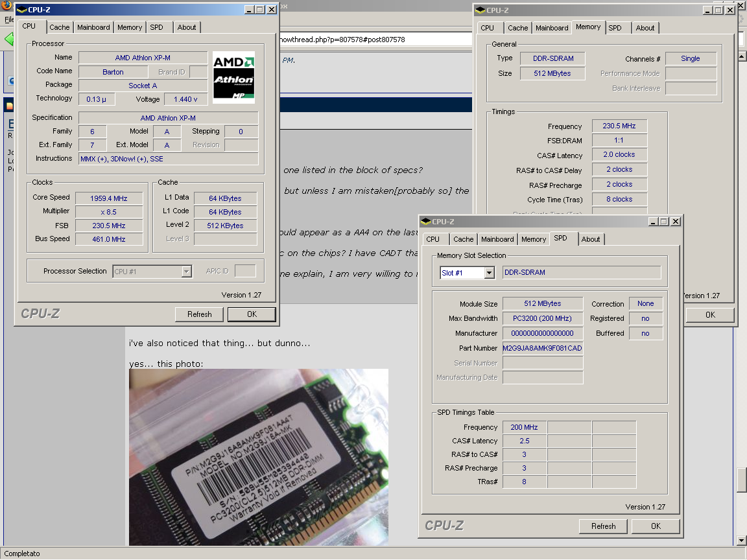
Task: Click the Channels value Single
Action: (x=691, y=58)
